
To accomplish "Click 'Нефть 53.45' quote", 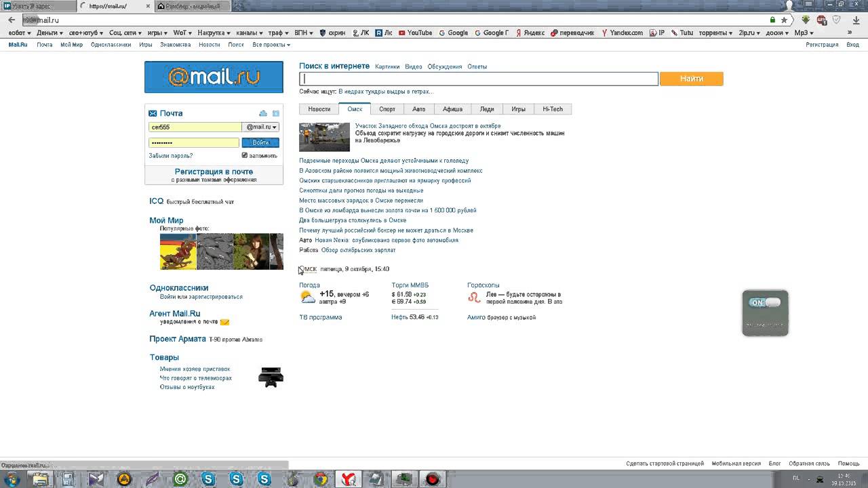I will click(415, 317).
